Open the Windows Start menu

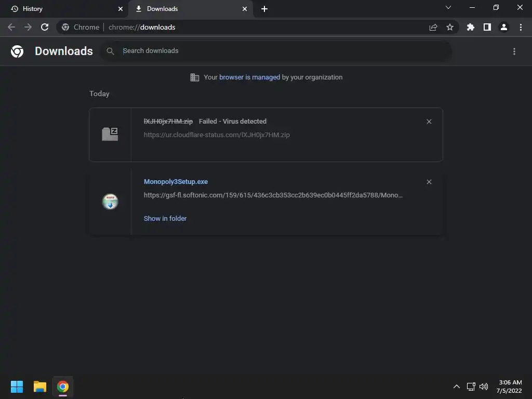click(x=17, y=387)
